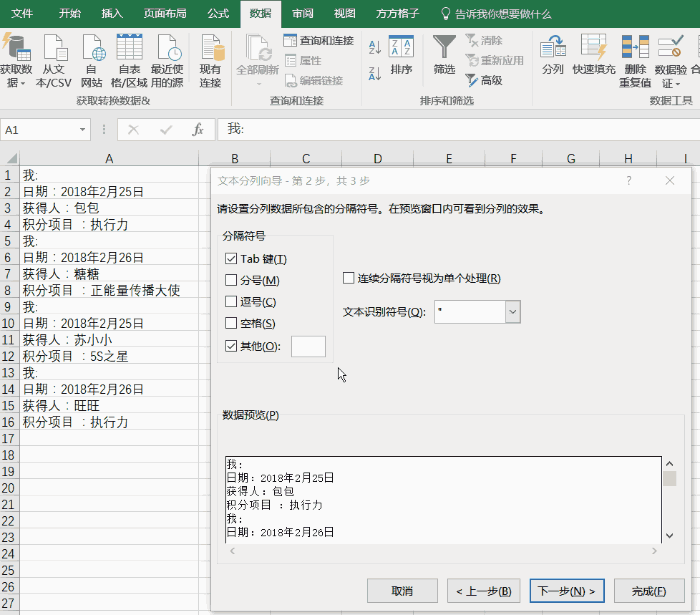Expand the Name Box dropdown arrow
The width and height of the screenshot is (700, 615).
(x=82, y=130)
